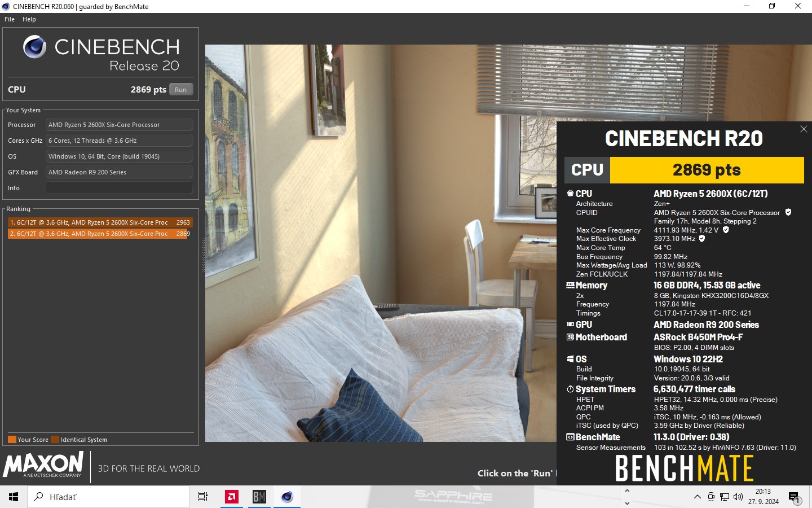
Task: Click the network tray icon
Action: tap(725, 497)
